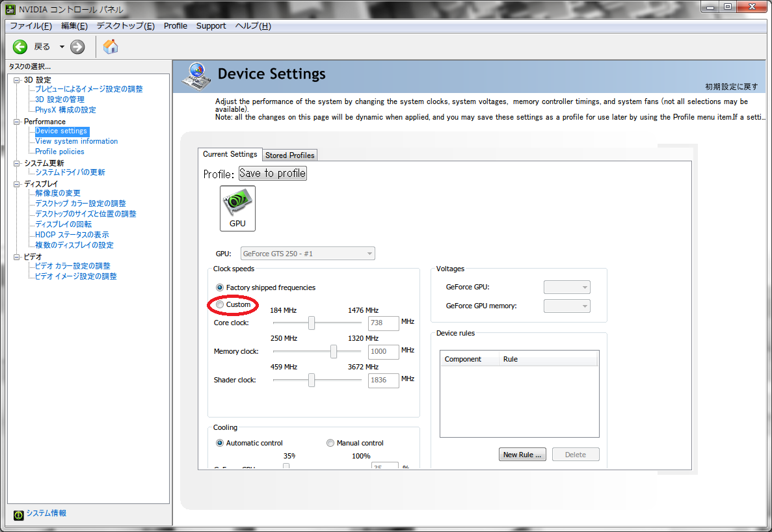772x532 pixels.
Task: Open システムドライバの更新 tree item
Action: pyautogui.click(x=70, y=172)
